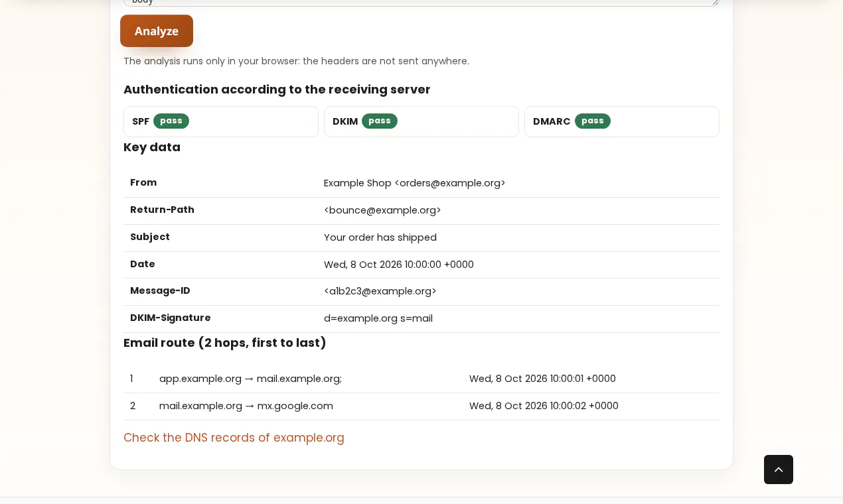Click the Subject row label
Viewport: 843px width, 504px height.
click(150, 237)
